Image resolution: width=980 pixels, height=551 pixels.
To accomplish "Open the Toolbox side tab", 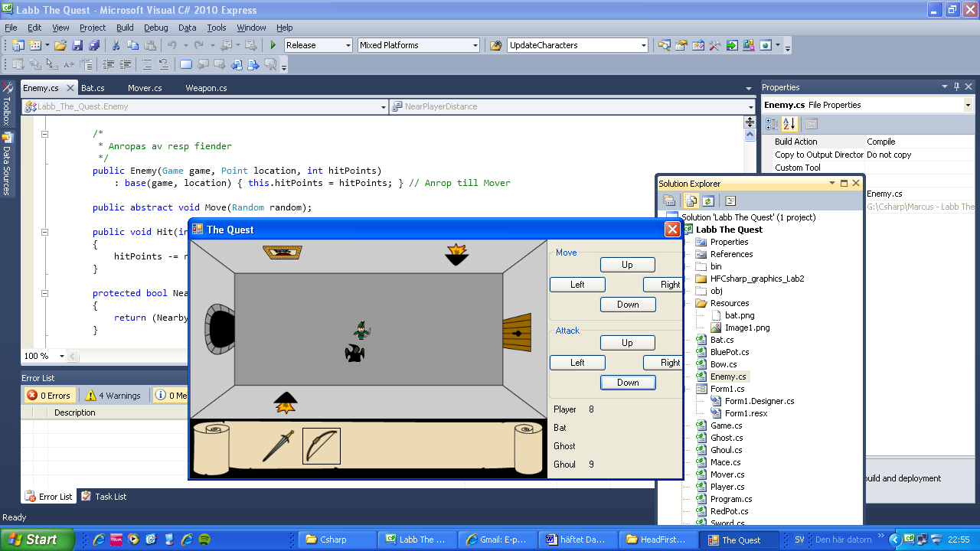I will [7, 105].
